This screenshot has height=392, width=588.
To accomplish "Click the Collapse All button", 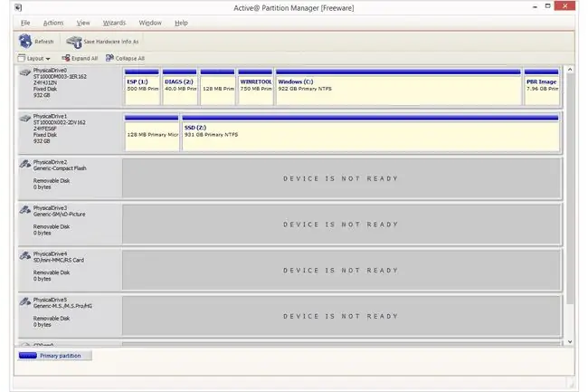I will [x=125, y=58].
